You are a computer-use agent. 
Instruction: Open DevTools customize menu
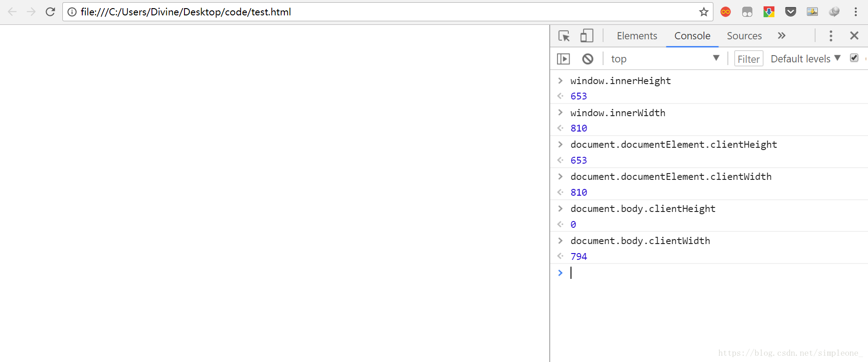click(x=831, y=36)
